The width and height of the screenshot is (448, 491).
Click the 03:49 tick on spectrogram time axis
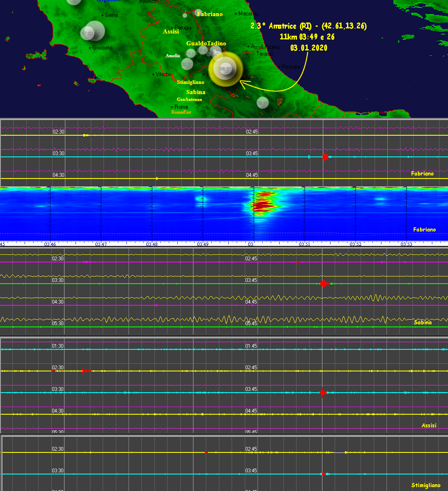(x=203, y=244)
